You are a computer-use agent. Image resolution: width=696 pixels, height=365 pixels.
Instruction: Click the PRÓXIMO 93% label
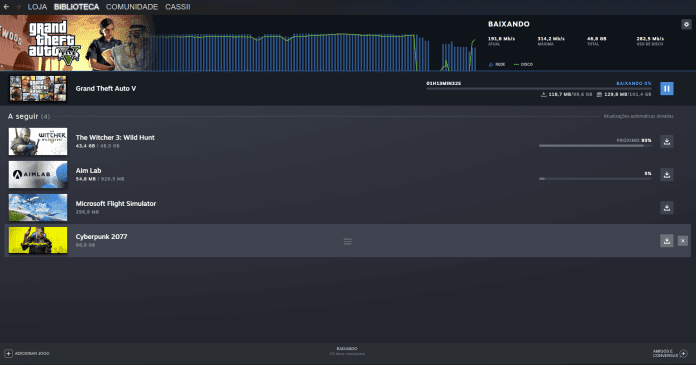pyautogui.click(x=634, y=140)
